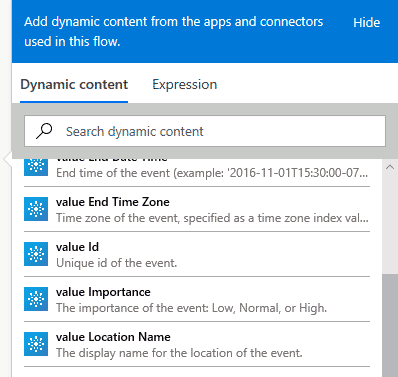Click 'End time of the event' example text
The width and height of the screenshot is (398, 377).
click(212, 173)
